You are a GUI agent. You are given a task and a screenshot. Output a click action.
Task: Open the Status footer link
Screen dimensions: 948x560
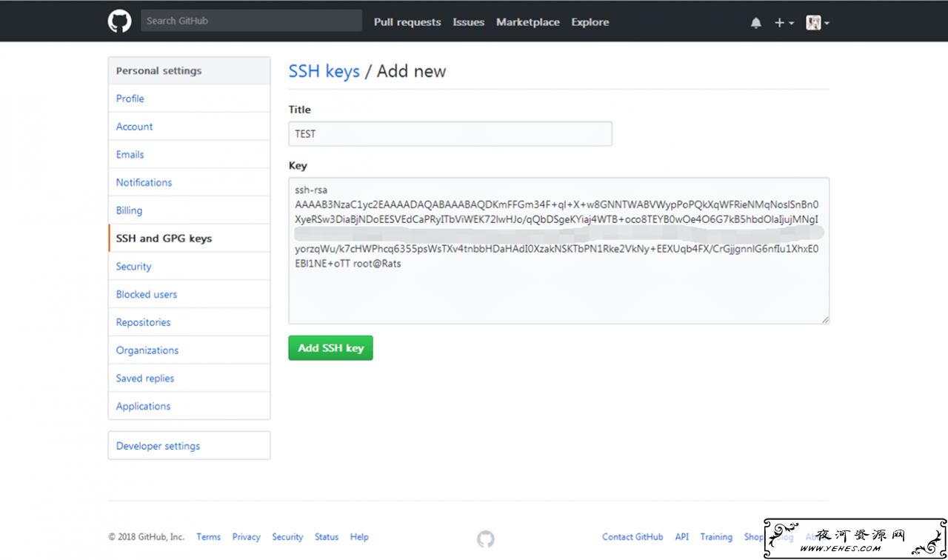click(x=327, y=537)
